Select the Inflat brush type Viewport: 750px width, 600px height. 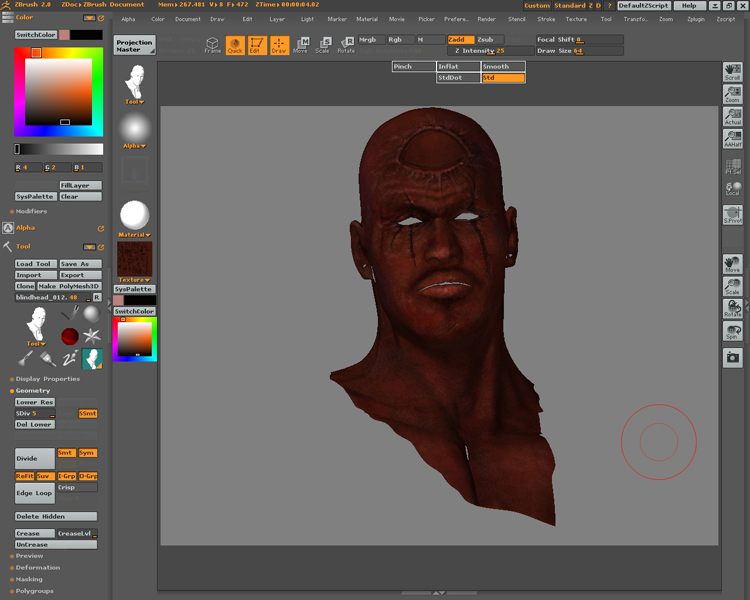pyautogui.click(x=458, y=67)
